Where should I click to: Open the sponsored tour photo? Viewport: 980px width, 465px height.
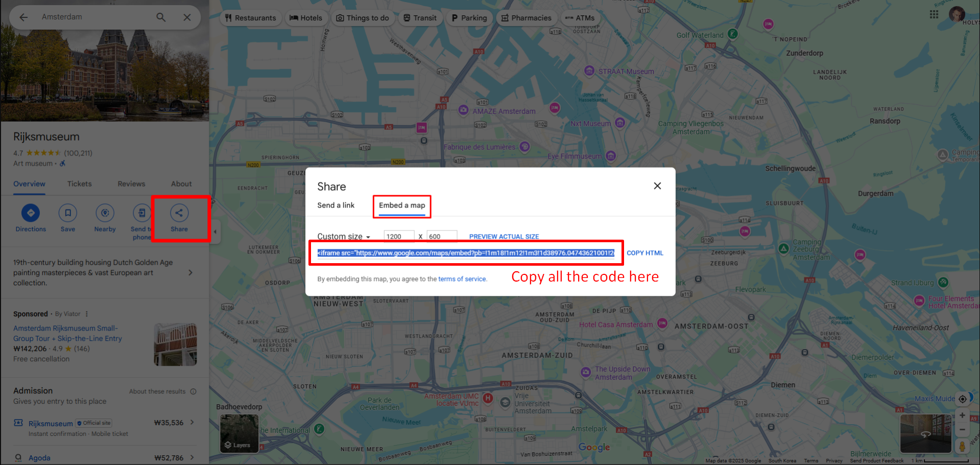(x=175, y=344)
